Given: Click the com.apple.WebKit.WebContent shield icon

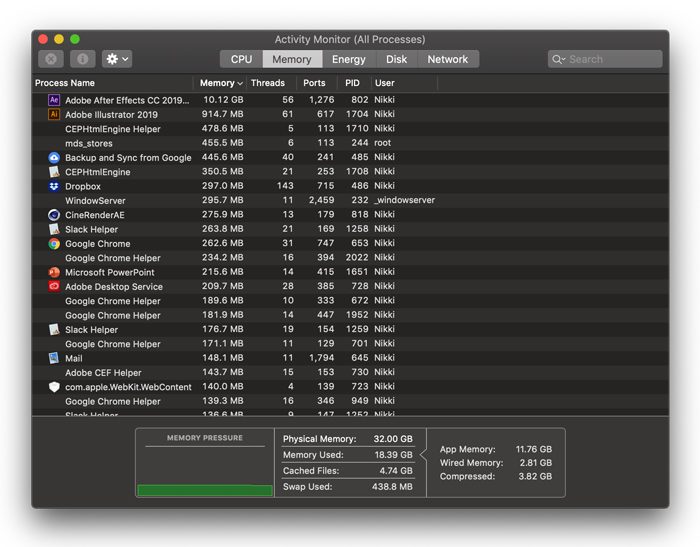Looking at the screenshot, I should pos(54,387).
